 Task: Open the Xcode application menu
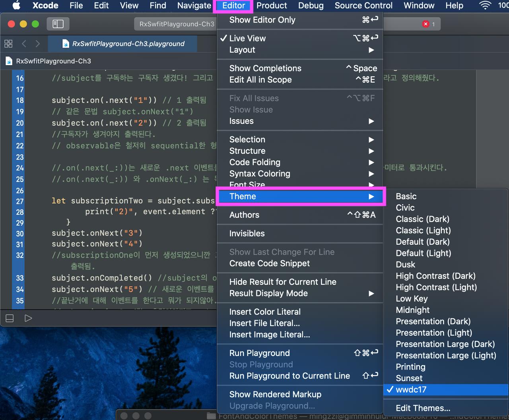[x=45, y=5]
